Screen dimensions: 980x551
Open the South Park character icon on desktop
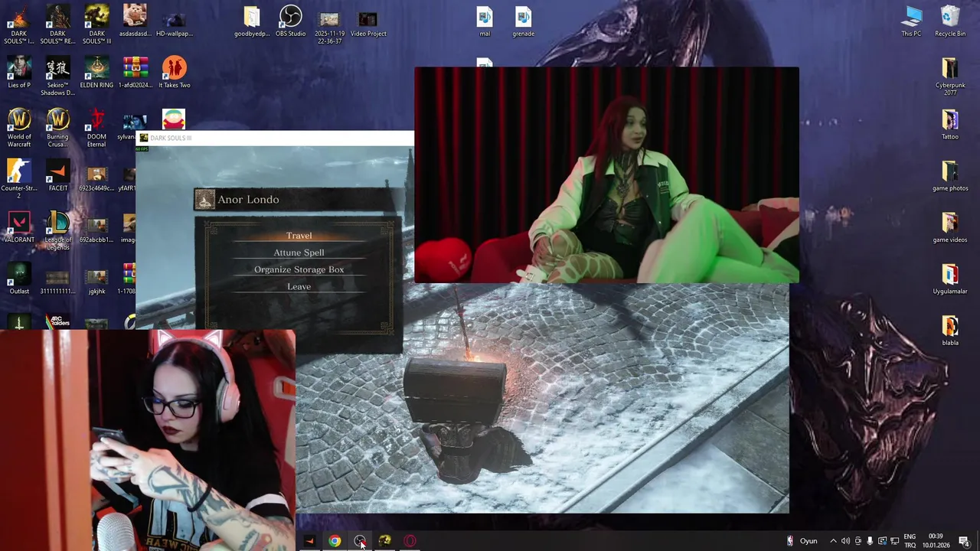[174, 119]
